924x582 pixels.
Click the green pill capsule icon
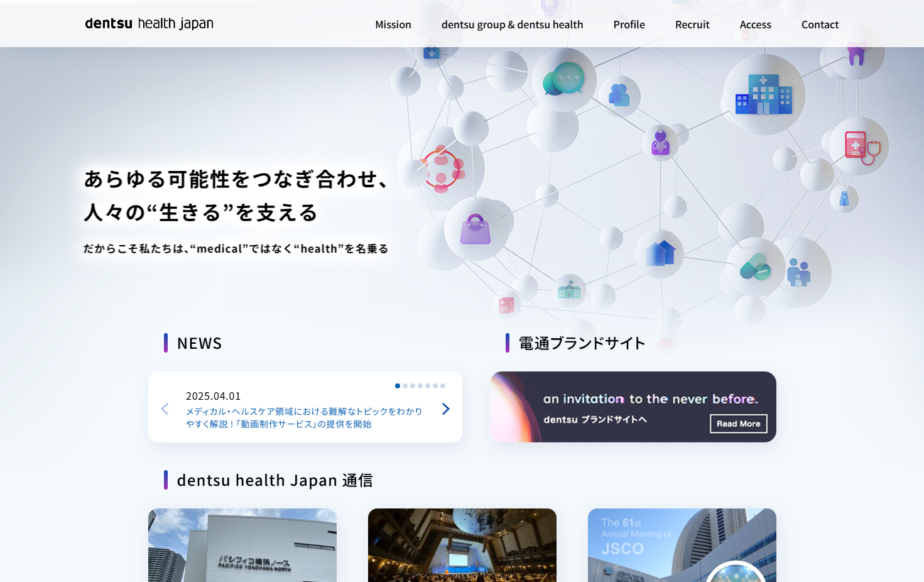(755, 267)
